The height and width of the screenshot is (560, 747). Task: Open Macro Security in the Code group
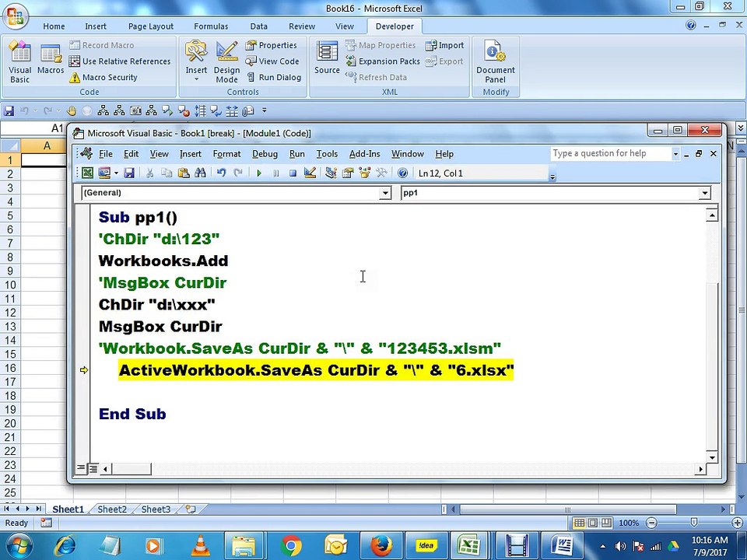[103, 77]
